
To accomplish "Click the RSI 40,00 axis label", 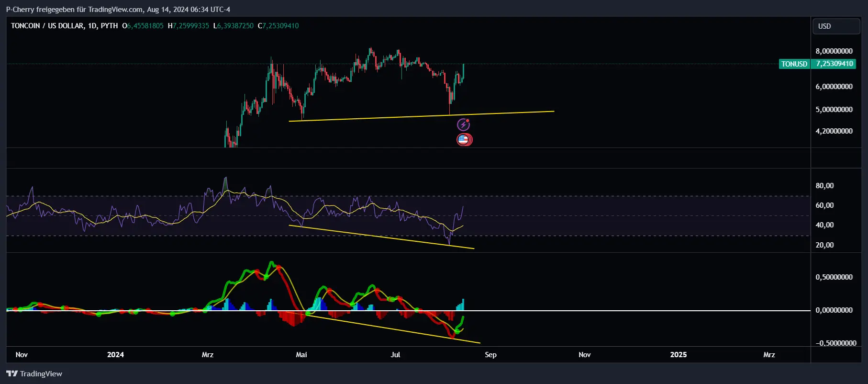I will (824, 225).
